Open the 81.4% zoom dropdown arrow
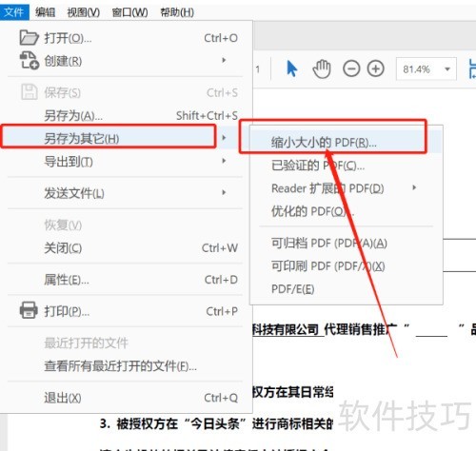Screen dimensions: 476x451 point(447,69)
